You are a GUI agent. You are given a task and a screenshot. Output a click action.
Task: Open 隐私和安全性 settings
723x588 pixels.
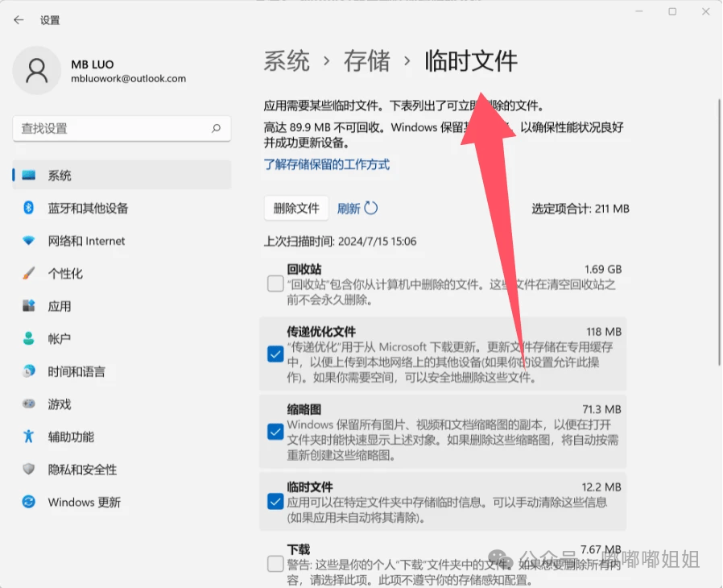[81, 470]
